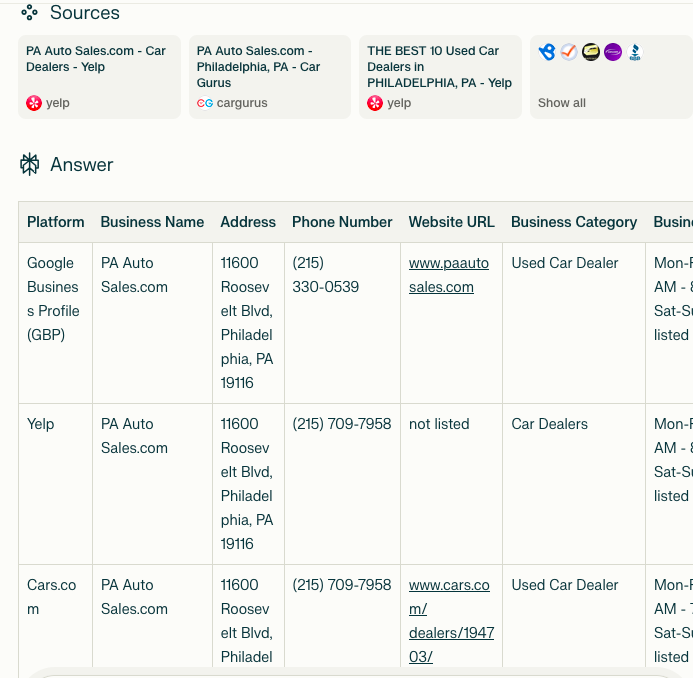Click the blue B favicon in Show all card
Image resolution: width=693 pixels, height=678 pixels.
[x=547, y=52]
